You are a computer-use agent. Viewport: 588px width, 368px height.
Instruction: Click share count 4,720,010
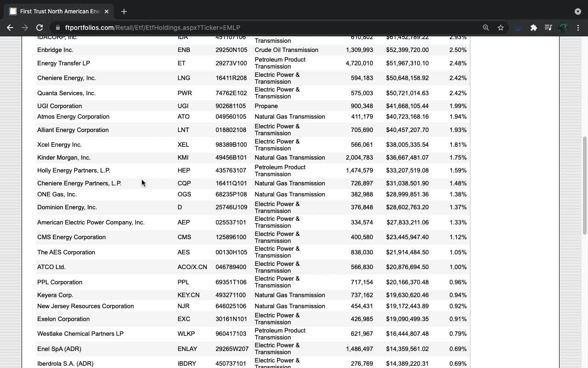359,63
